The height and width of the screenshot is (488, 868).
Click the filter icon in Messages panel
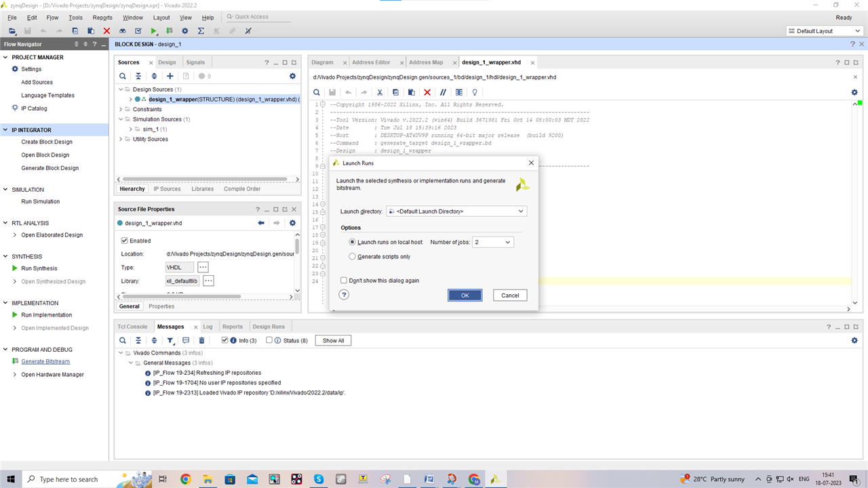point(170,340)
